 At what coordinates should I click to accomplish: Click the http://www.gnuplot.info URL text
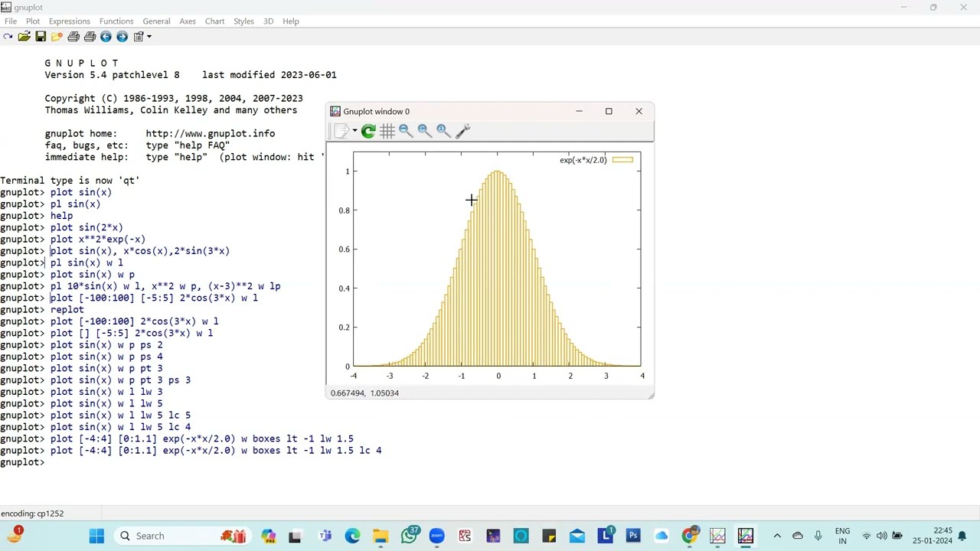[x=211, y=133]
